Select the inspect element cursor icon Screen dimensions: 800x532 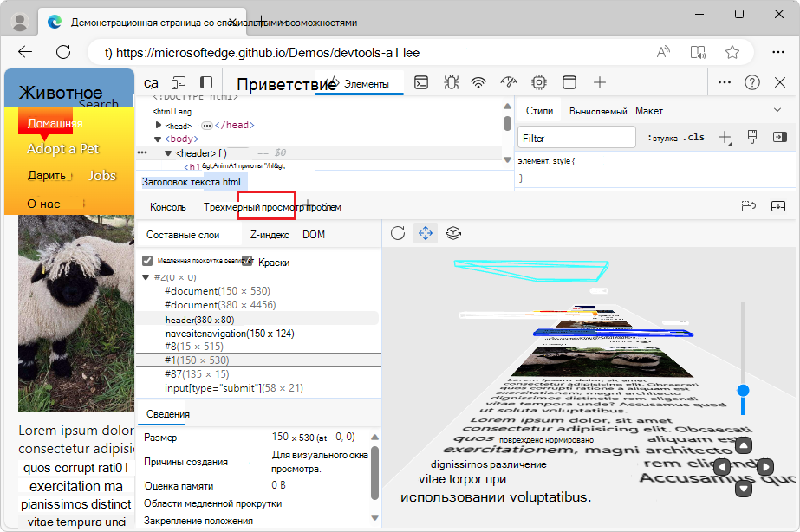tap(152, 82)
